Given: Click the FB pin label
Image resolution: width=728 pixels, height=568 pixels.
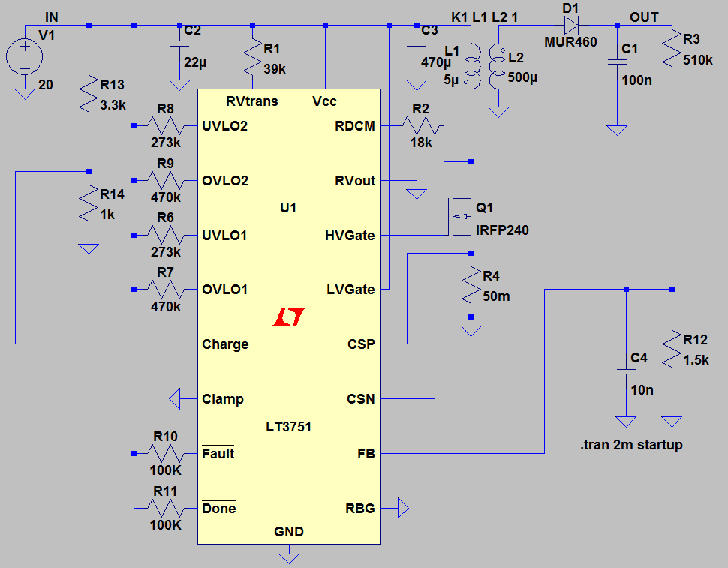Looking at the screenshot, I should (366, 453).
